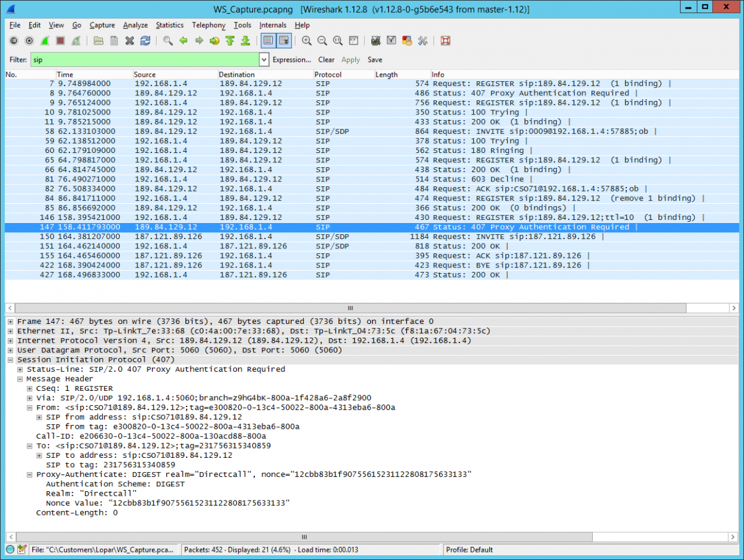This screenshot has height=560, width=744.
Task: Sort by the Time column header
Action: pos(94,74)
